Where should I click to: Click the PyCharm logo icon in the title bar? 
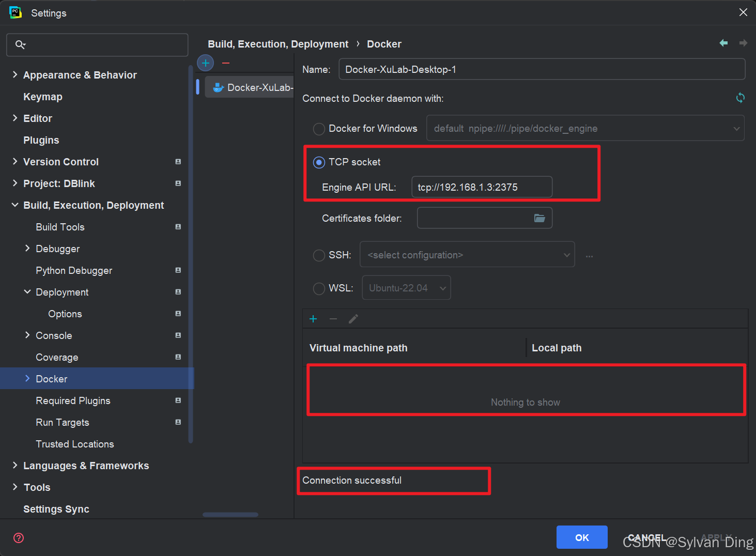[16, 12]
